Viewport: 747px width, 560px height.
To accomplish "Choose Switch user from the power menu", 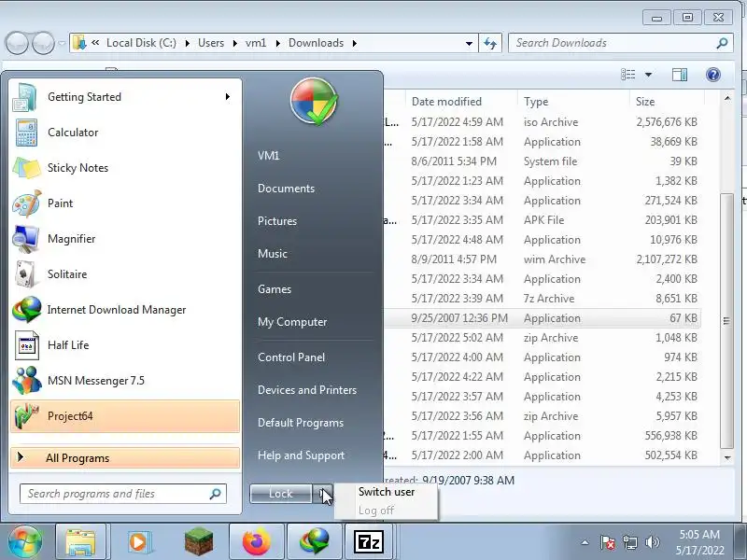I will (387, 492).
